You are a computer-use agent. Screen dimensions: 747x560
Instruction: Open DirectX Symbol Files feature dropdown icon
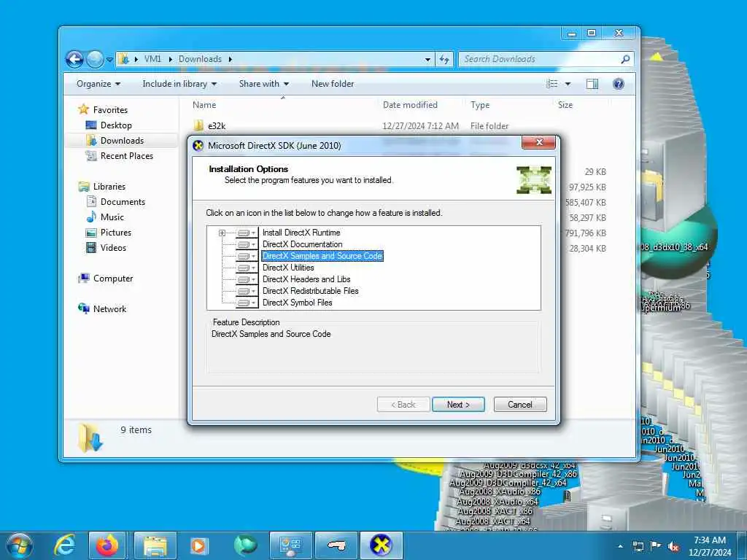coord(247,303)
